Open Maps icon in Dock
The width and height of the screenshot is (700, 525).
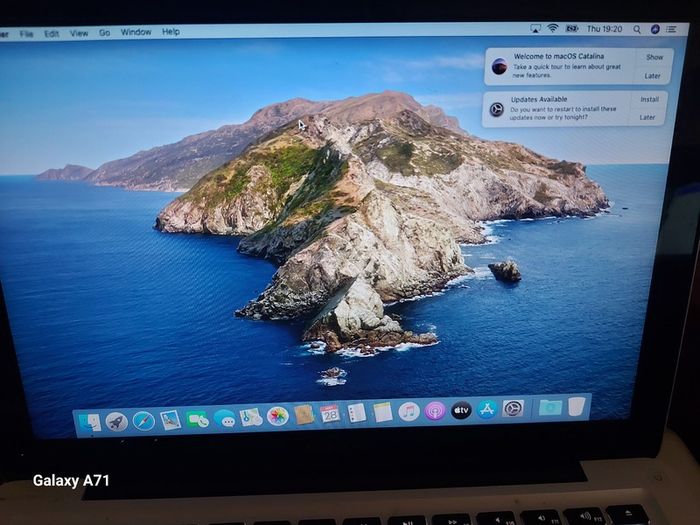coord(251,417)
